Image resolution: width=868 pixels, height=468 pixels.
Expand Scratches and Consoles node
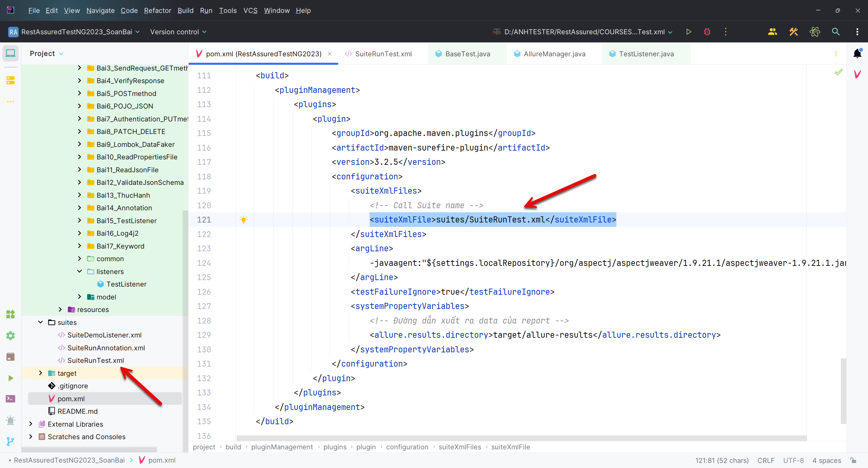(31, 436)
